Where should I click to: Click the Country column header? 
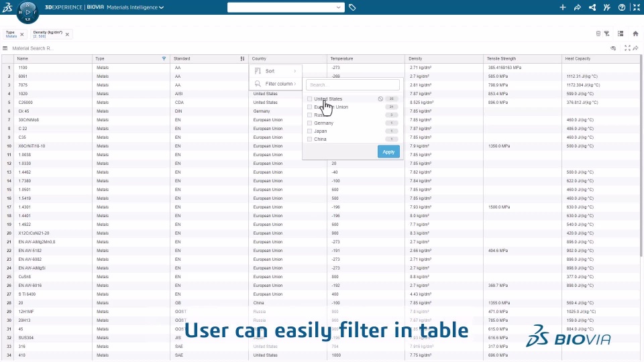(288, 59)
